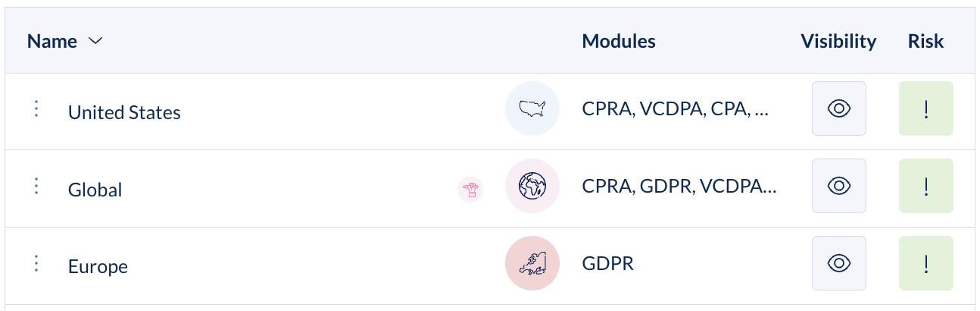The image size is (980, 311).
Task: Click the risk exclamation badge for Europe
Action: pos(925,263)
